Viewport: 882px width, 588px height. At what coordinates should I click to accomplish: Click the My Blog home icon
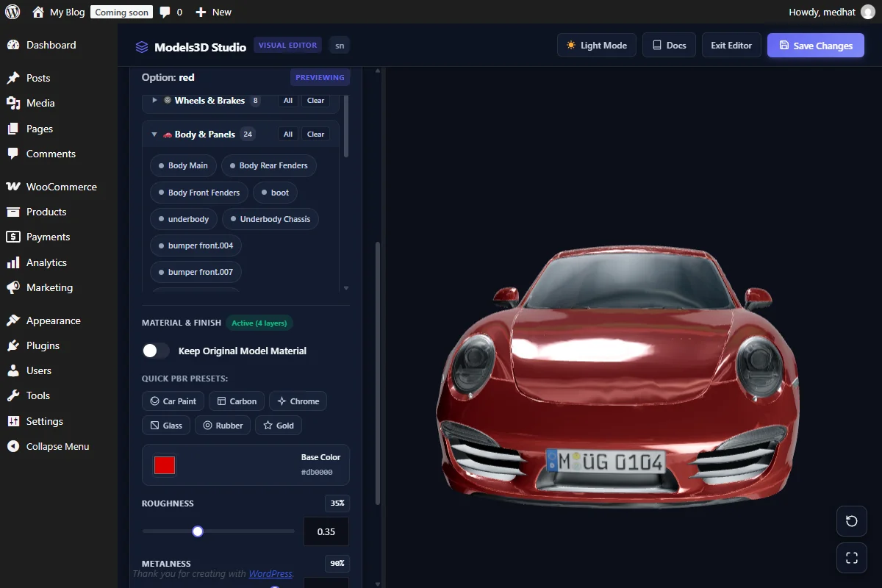pyautogui.click(x=38, y=12)
